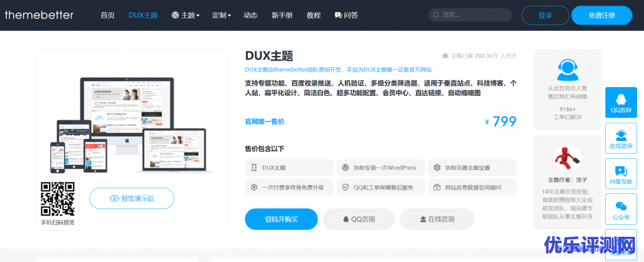Click the 网站应急救援咨询顾问 tag

pyautogui.click(x=472, y=187)
